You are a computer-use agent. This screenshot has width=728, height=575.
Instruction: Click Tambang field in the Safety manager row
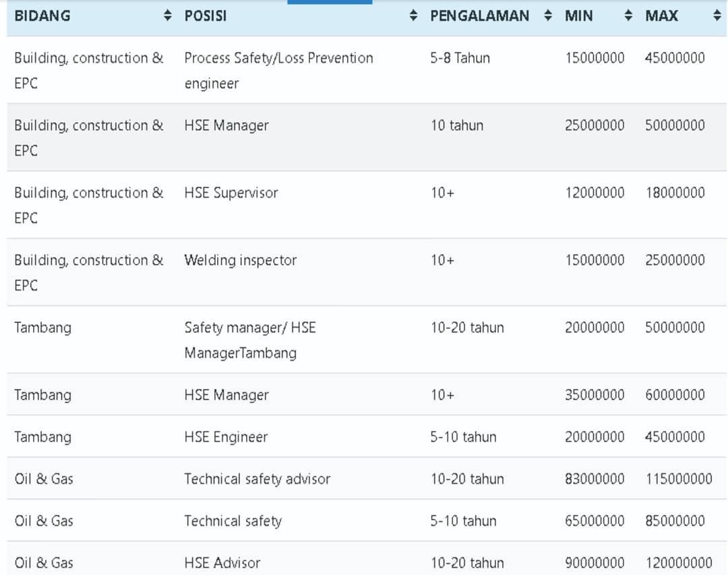click(42, 328)
